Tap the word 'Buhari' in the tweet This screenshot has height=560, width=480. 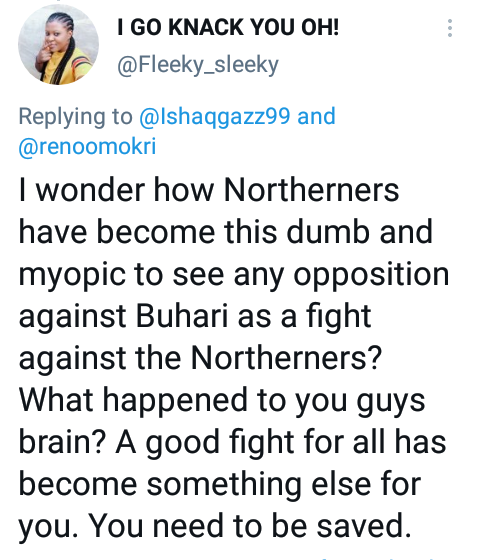pyautogui.click(x=182, y=316)
